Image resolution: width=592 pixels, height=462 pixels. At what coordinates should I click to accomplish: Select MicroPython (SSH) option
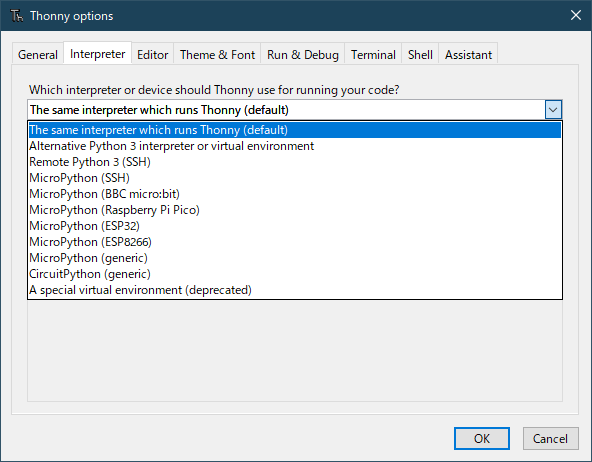[x=295, y=178]
